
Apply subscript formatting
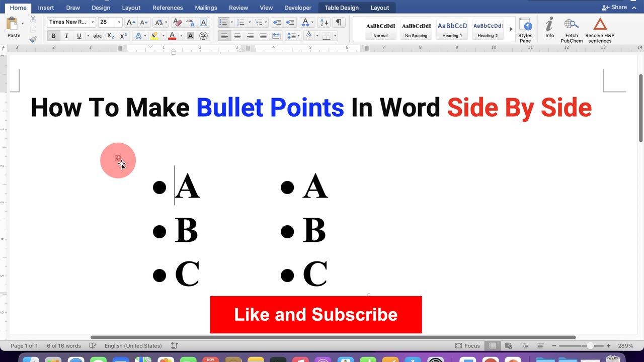[110, 36]
